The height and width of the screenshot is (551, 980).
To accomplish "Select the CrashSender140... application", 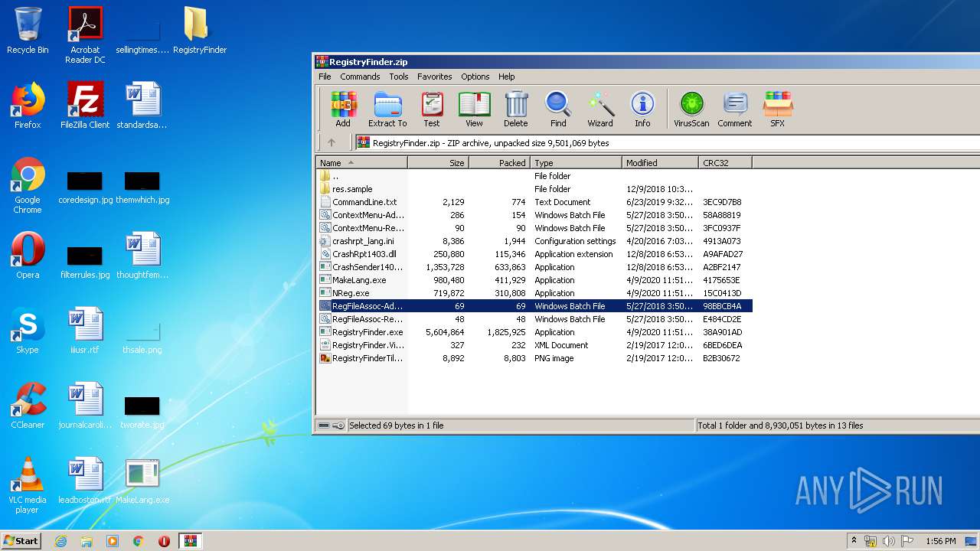I will tap(534, 267).
